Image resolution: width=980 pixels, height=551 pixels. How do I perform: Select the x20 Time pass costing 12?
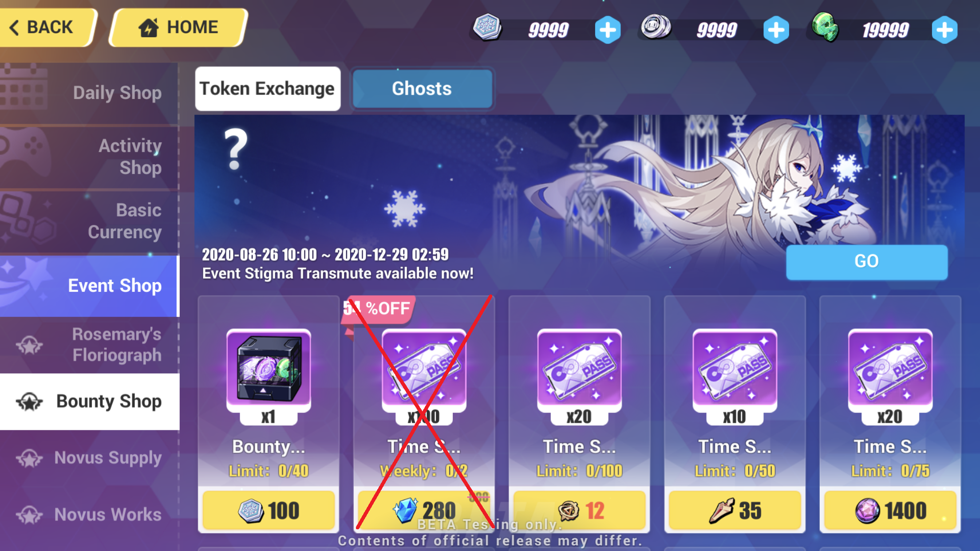tap(579, 367)
